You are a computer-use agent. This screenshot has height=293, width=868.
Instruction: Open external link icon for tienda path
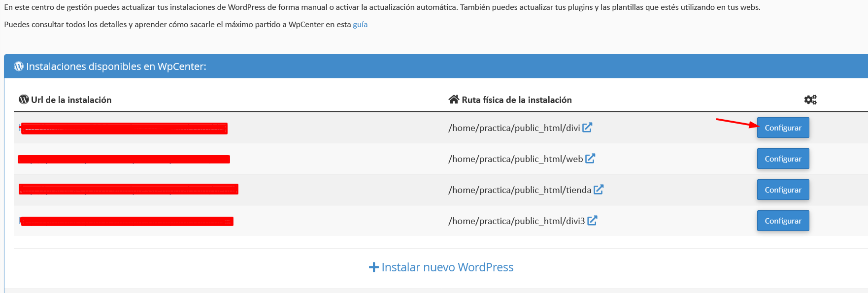(x=599, y=190)
